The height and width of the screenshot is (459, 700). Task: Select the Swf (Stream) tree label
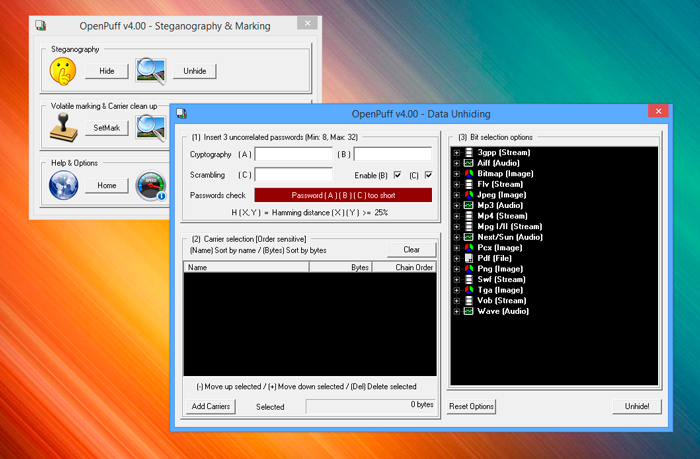click(x=501, y=279)
